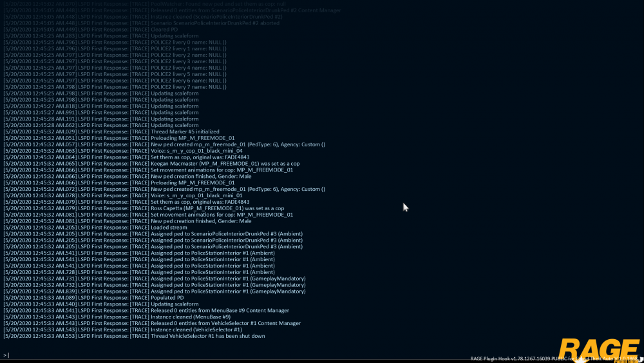
Task: Select 'Thread VehicleSelector #1 has been shut down' line
Action: [x=135, y=336]
